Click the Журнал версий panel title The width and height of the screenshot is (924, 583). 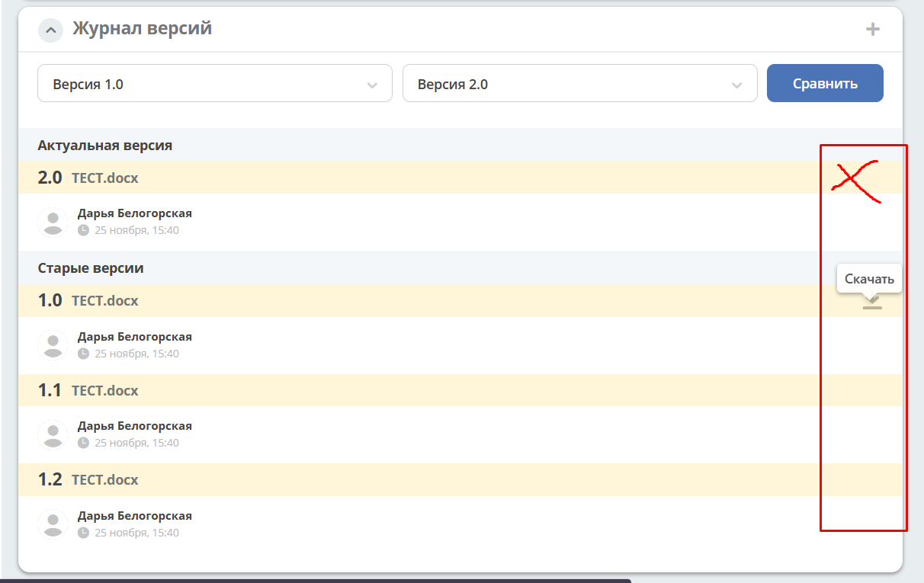point(142,29)
